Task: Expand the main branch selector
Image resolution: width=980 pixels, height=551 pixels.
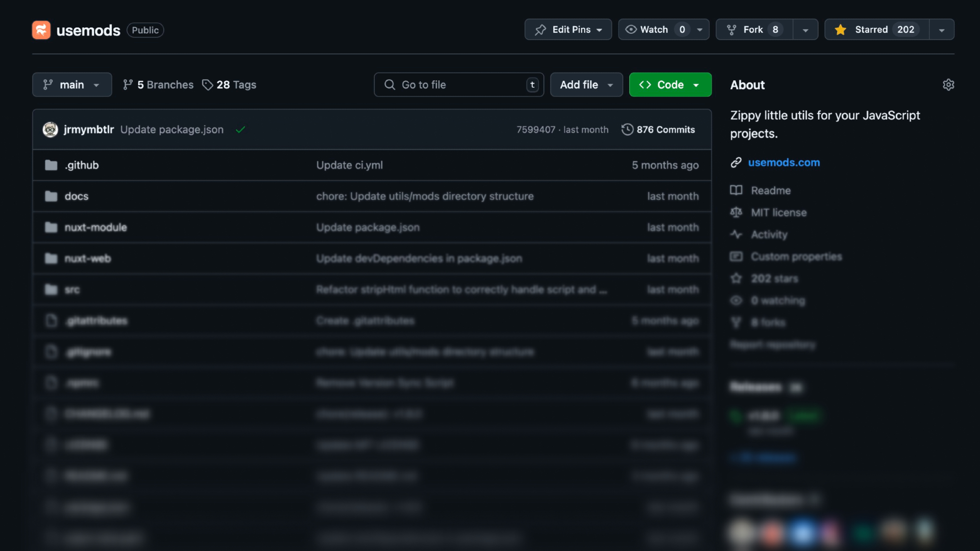Action: coord(72,85)
